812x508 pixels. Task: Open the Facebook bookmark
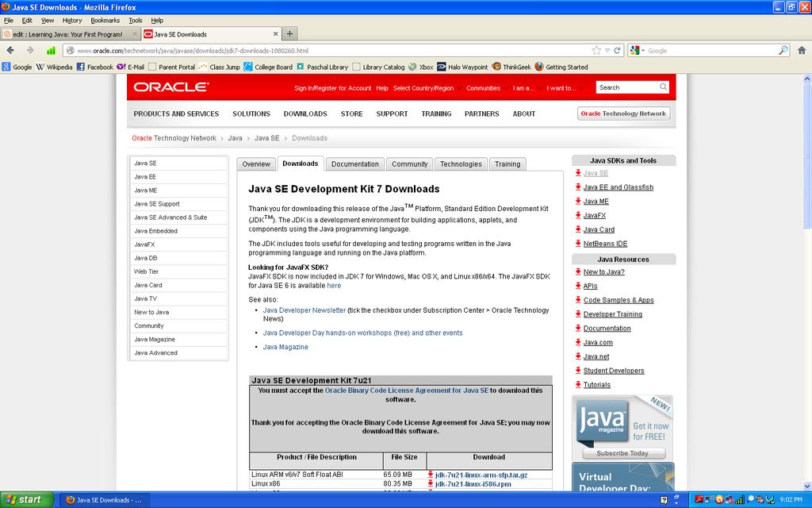tap(95, 67)
